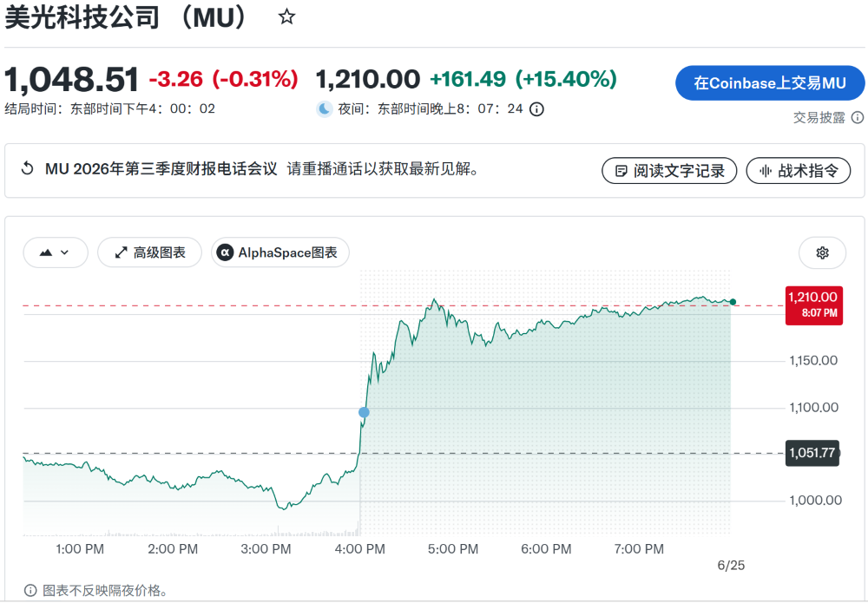
Task: Click the green end-of-line chart dot
Action: point(733,302)
